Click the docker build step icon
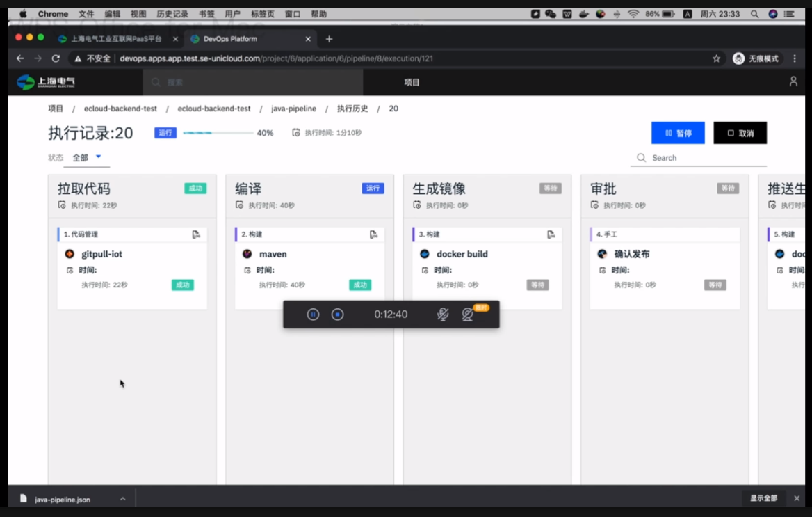 pos(425,254)
